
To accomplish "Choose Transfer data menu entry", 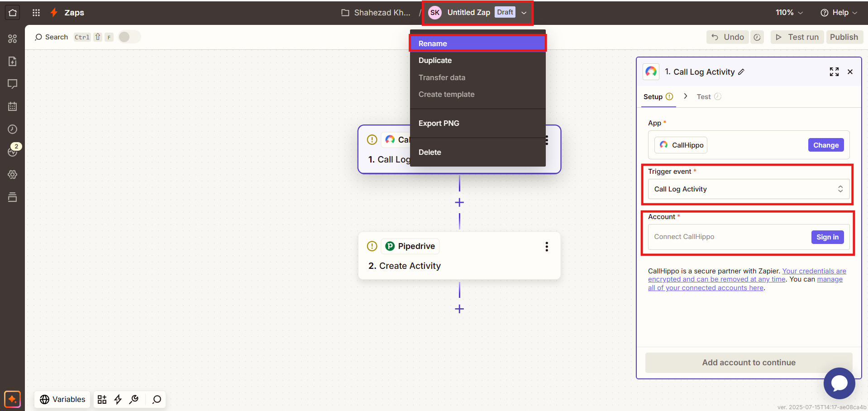I will (477, 77).
